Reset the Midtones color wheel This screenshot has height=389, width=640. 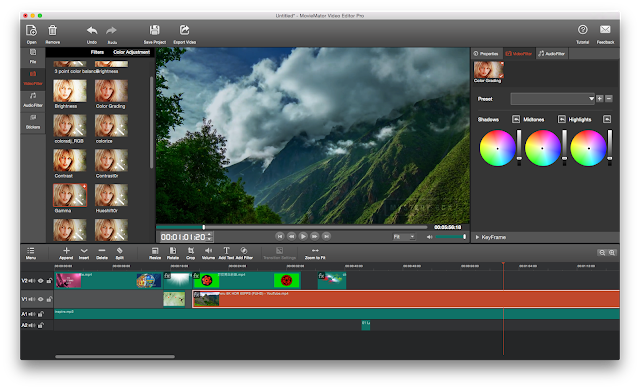[562, 119]
